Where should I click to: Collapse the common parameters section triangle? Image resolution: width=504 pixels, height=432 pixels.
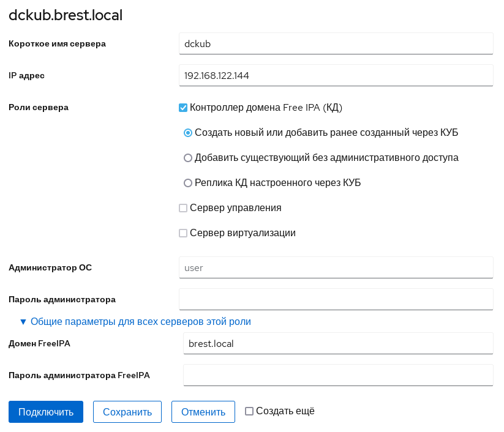tap(23, 321)
